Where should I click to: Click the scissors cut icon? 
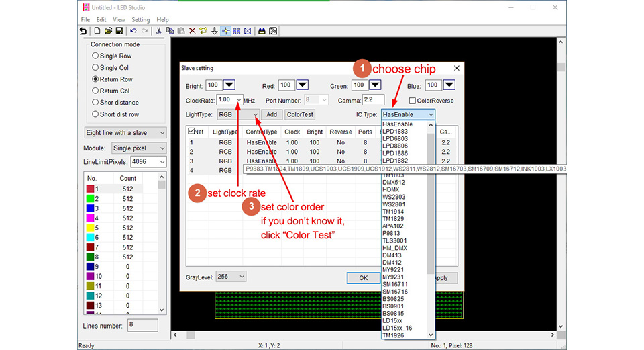[x=158, y=31]
